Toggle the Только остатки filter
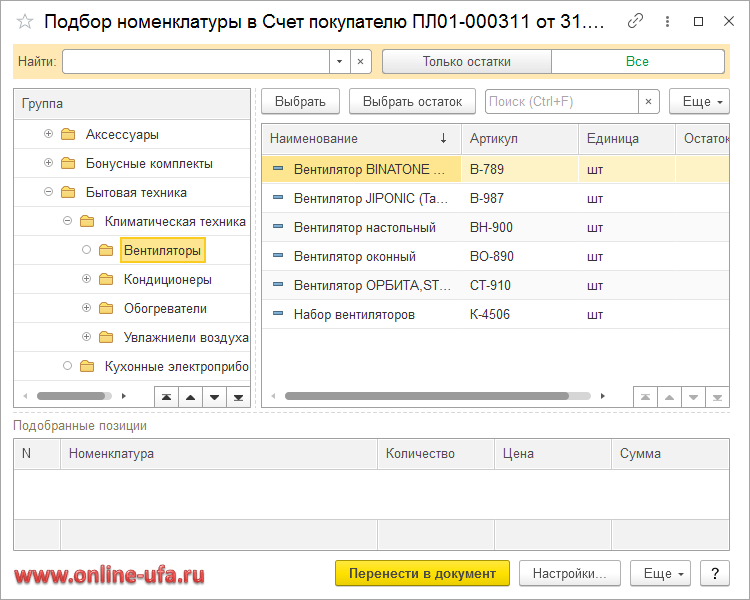The image size is (750, 600). [x=466, y=62]
